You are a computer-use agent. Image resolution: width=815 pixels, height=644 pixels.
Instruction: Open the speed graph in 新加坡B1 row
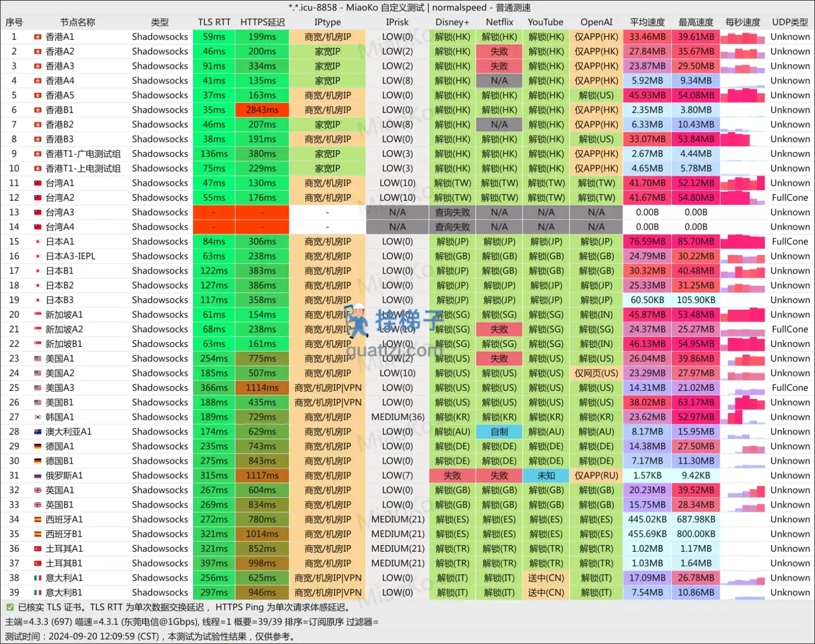742,344
